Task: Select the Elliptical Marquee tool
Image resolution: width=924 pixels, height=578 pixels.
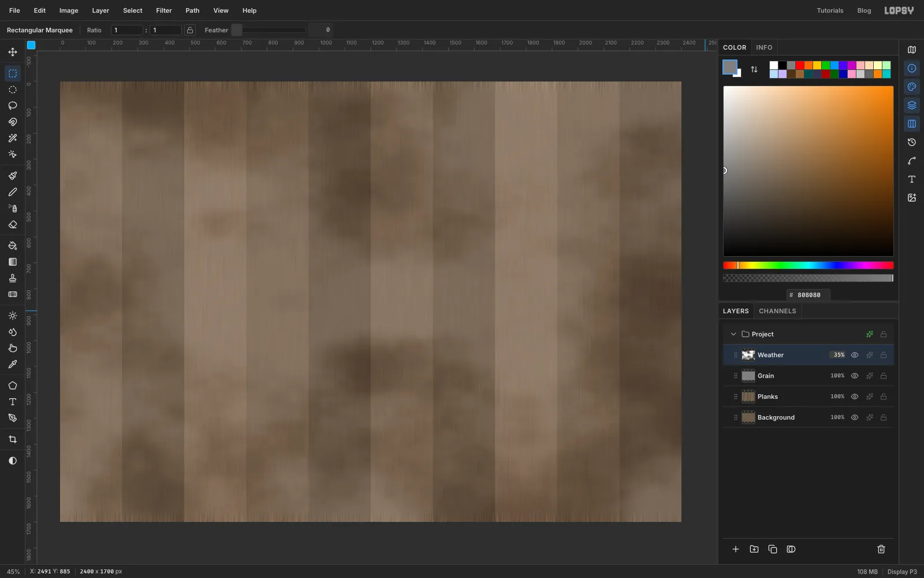Action: [x=13, y=90]
